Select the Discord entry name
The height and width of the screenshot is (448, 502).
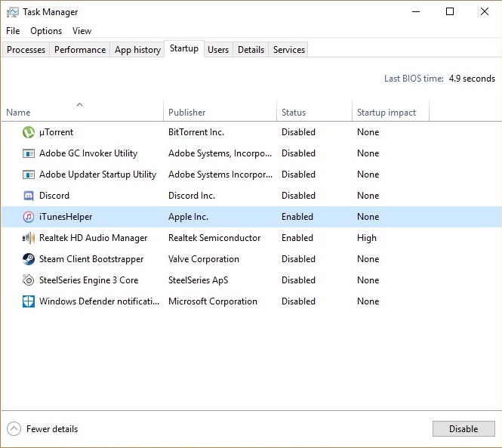(54, 196)
